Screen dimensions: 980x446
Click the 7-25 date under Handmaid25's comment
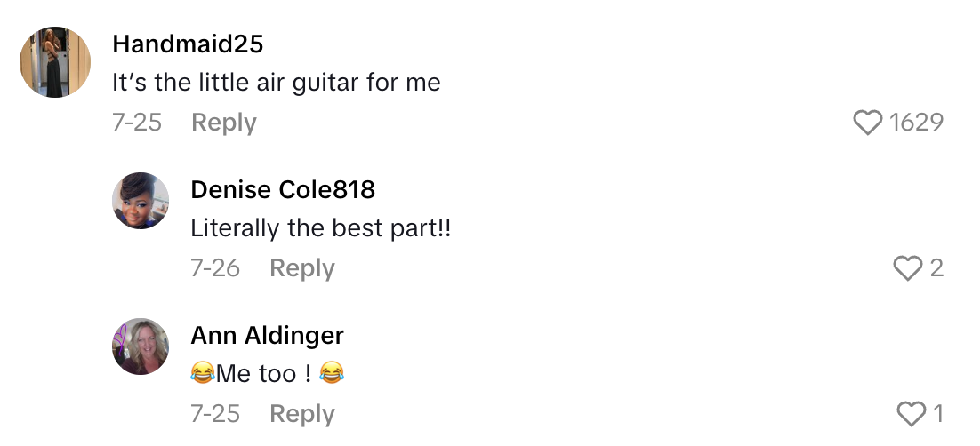137,123
